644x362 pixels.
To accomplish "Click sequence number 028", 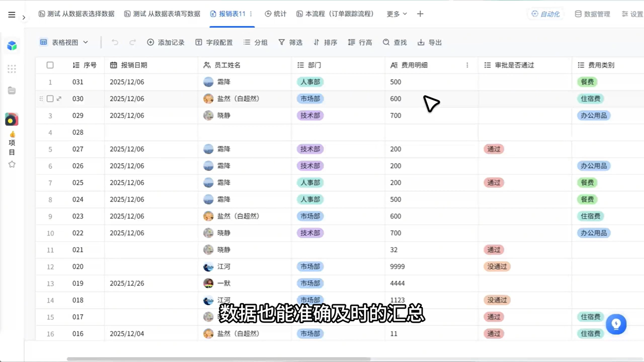I will click(x=78, y=132).
